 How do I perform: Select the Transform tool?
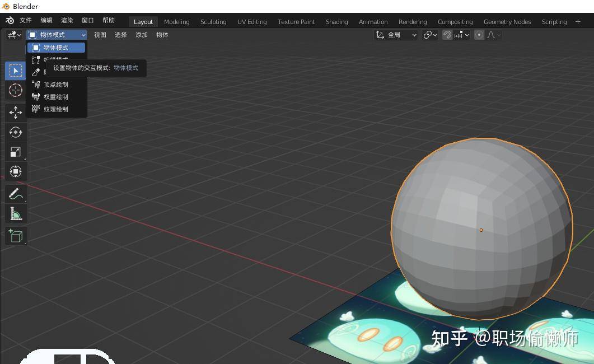[x=16, y=171]
